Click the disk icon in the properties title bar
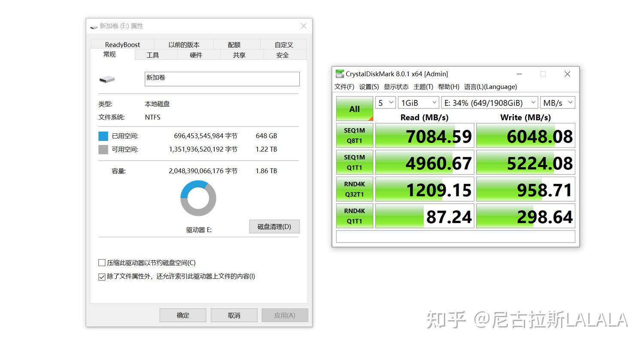The width and height of the screenshot is (644, 346). pyautogui.click(x=94, y=26)
